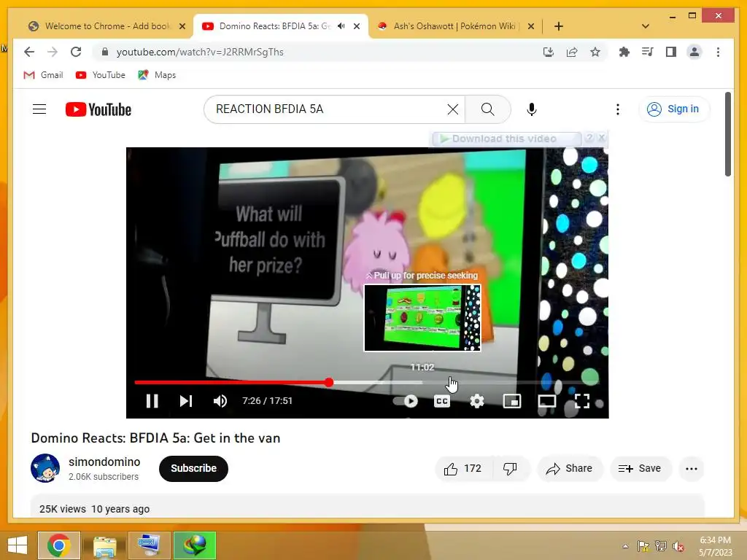
Task: Click the Sign in button
Action: [673, 109]
